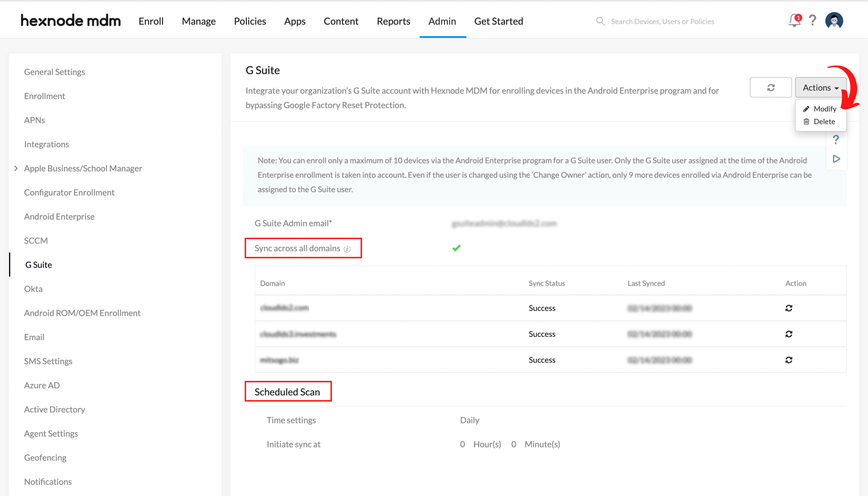Open Email in sidebar
868x496 pixels.
point(34,337)
